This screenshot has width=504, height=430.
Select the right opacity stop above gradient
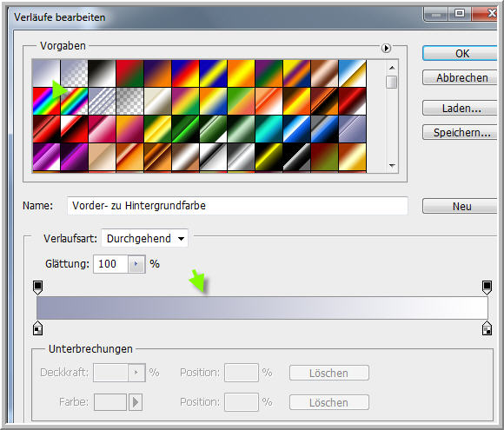(487, 288)
